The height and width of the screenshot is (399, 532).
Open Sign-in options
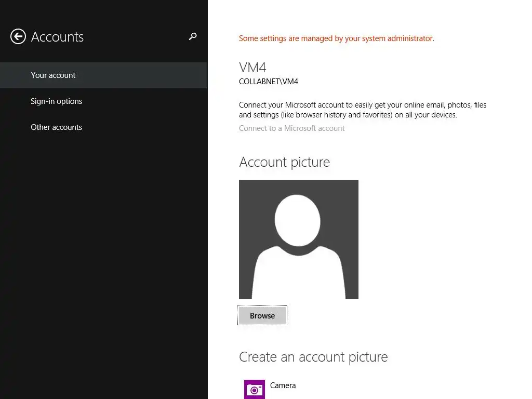coord(56,101)
